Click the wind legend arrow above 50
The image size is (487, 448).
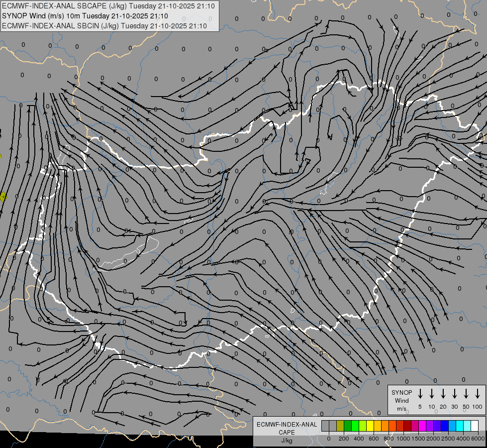tap(466, 394)
